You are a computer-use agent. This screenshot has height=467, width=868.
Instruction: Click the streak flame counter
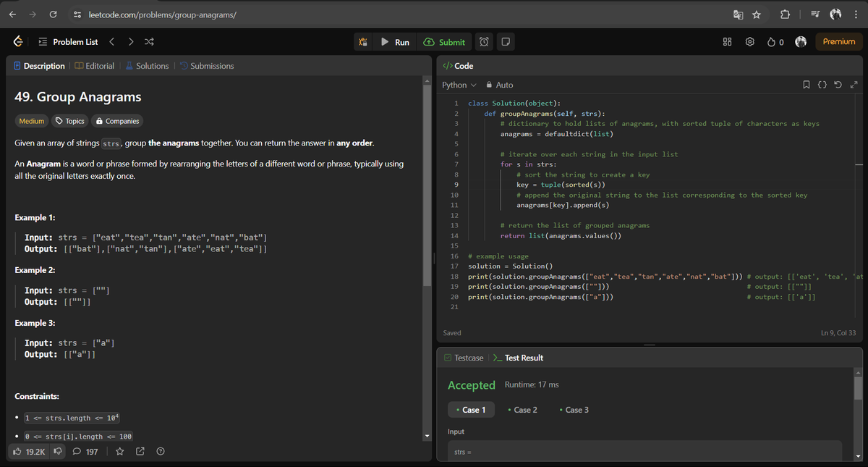coord(776,42)
